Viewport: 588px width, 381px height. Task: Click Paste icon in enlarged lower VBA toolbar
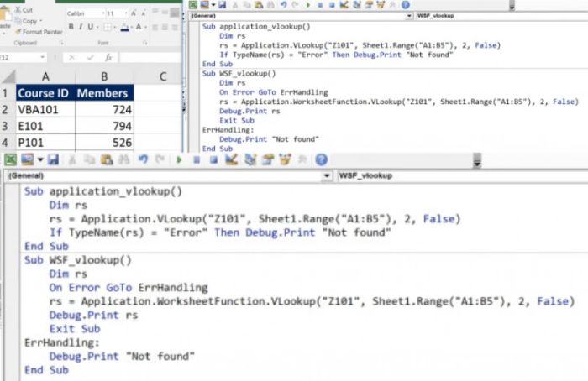click(107, 160)
